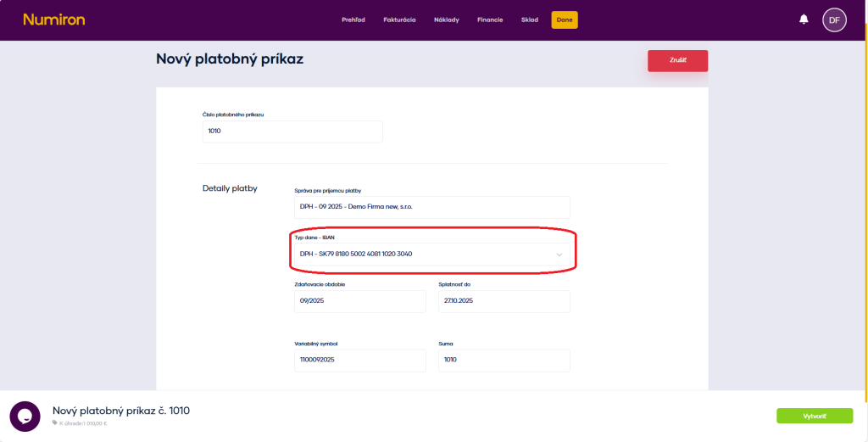Open the Fakturácia menu

pos(399,20)
